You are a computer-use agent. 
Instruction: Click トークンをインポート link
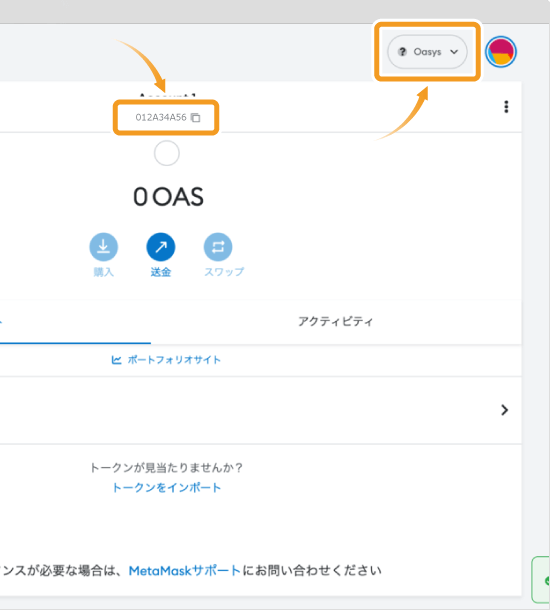(x=166, y=487)
